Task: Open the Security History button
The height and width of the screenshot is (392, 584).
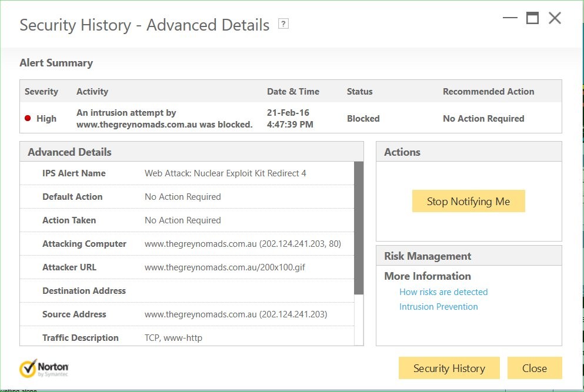Action: tap(449, 368)
